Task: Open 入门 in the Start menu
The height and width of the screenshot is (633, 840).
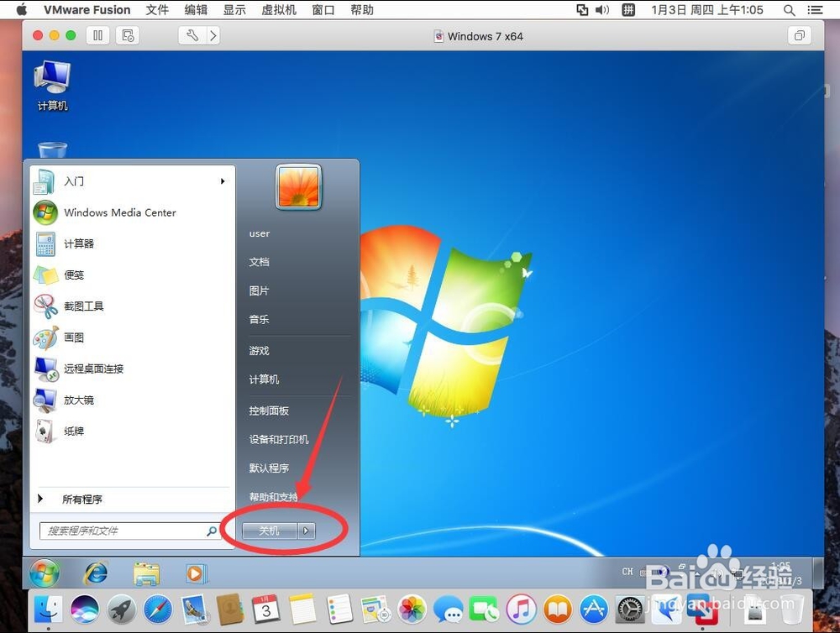Action: pos(131,181)
